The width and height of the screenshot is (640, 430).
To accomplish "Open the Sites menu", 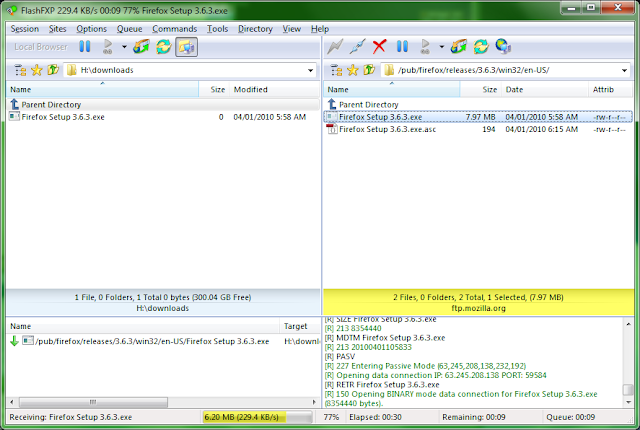I will point(58,29).
